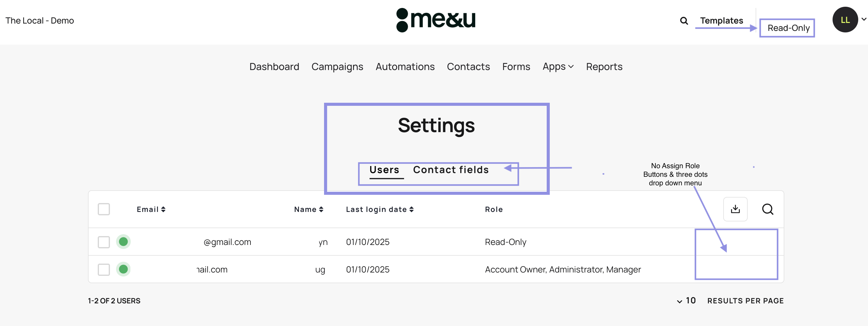
Task: Navigate to the Reports page
Action: tap(604, 67)
